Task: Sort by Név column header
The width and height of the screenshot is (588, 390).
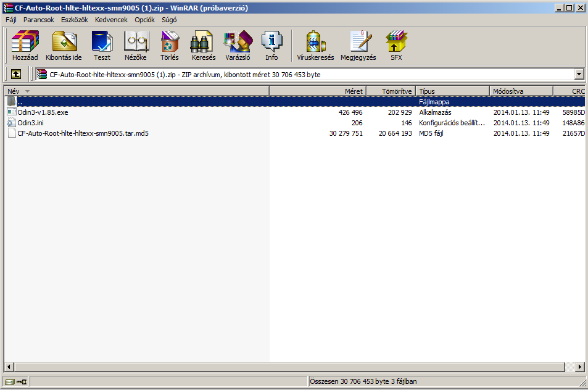Action: tap(136, 91)
